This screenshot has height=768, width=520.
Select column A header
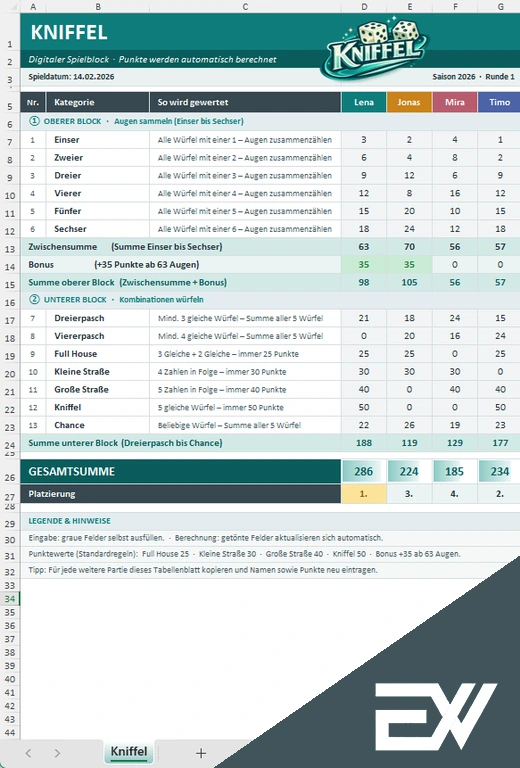click(x=33, y=6)
